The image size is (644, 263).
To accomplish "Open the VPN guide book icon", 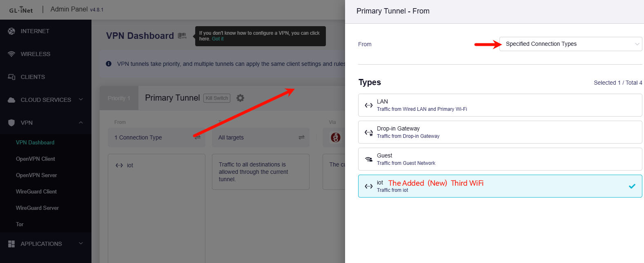I will (182, 36).
